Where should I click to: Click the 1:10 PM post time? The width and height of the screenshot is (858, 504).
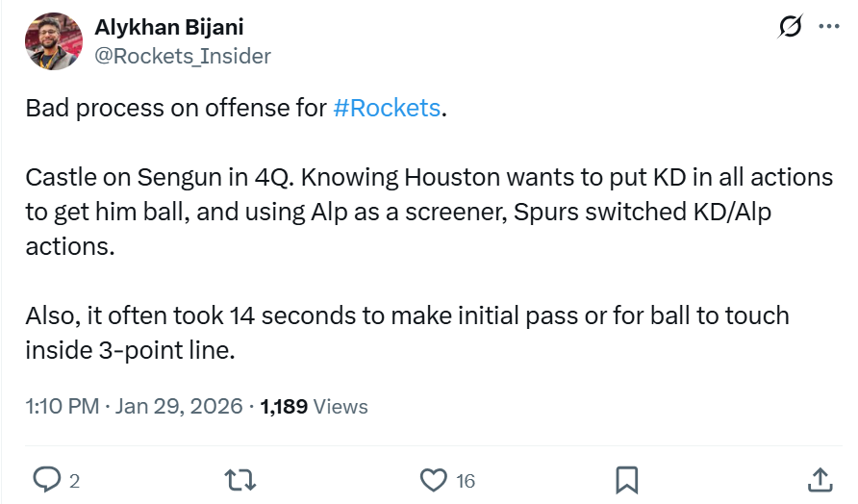tap(63, 406)
